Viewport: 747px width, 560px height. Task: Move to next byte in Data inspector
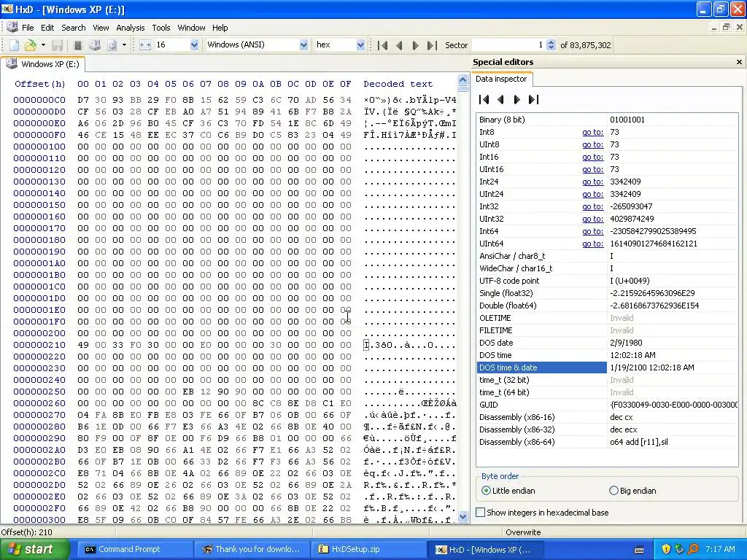tap(517, 99)
